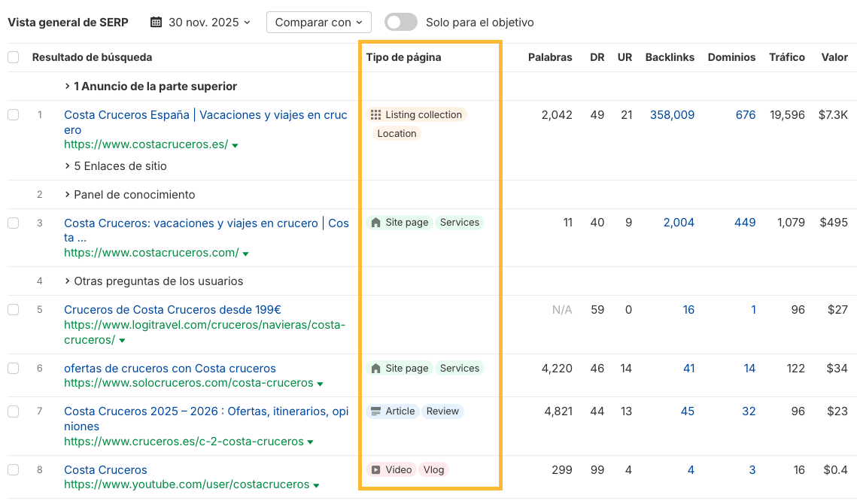Check the select-all checkbox in table header

(x=13, y=57)
